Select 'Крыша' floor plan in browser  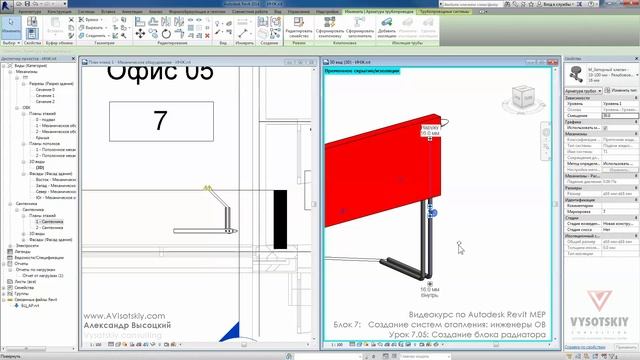click(x=42, y=138)
